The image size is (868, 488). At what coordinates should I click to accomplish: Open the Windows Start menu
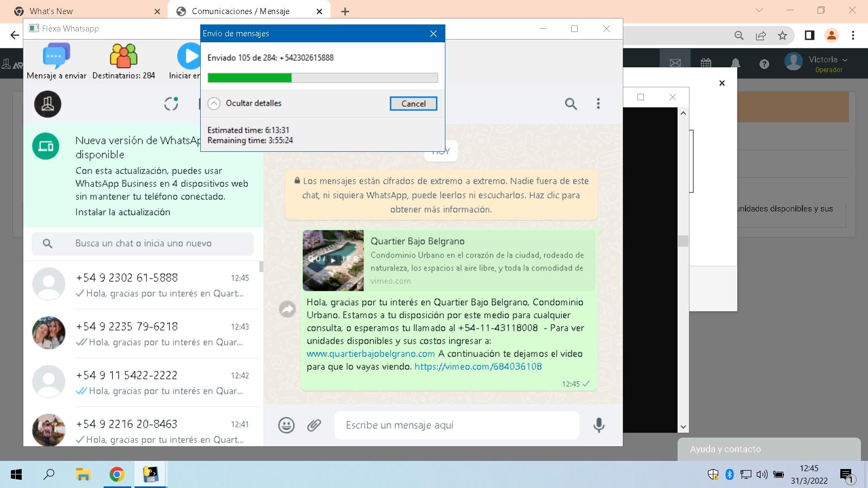pyautogui.click(x=16, y=474)
